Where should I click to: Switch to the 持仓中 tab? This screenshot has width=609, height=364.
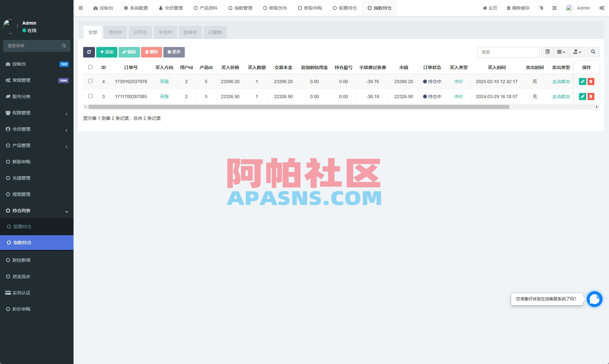(115, 32)
